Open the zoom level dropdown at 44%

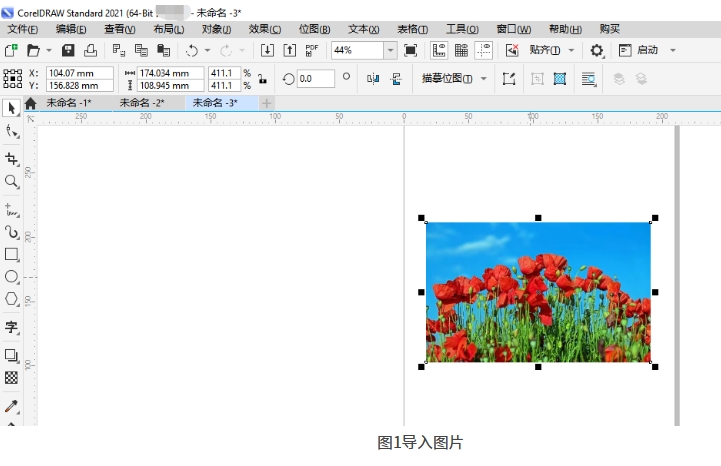390,50
